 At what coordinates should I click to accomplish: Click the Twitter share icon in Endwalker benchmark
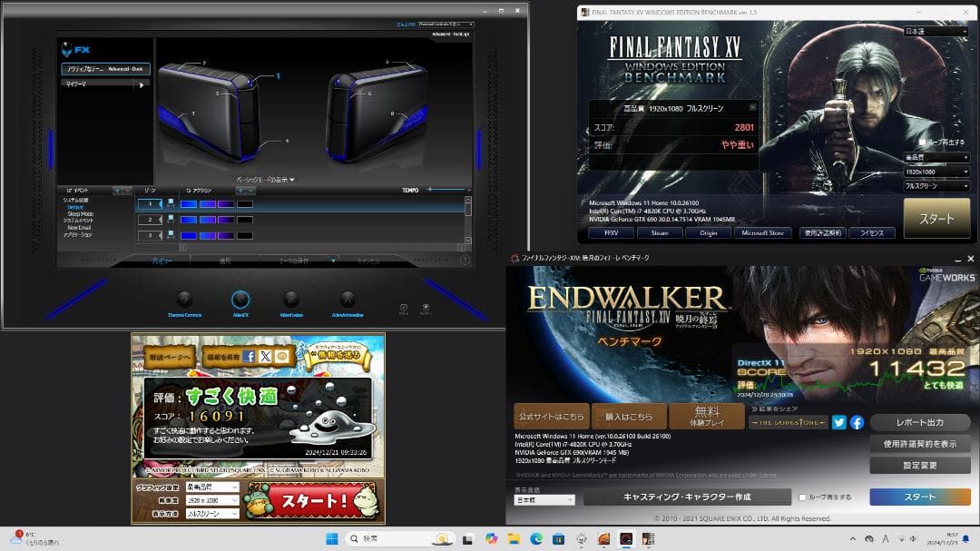[x=839, y=422]
